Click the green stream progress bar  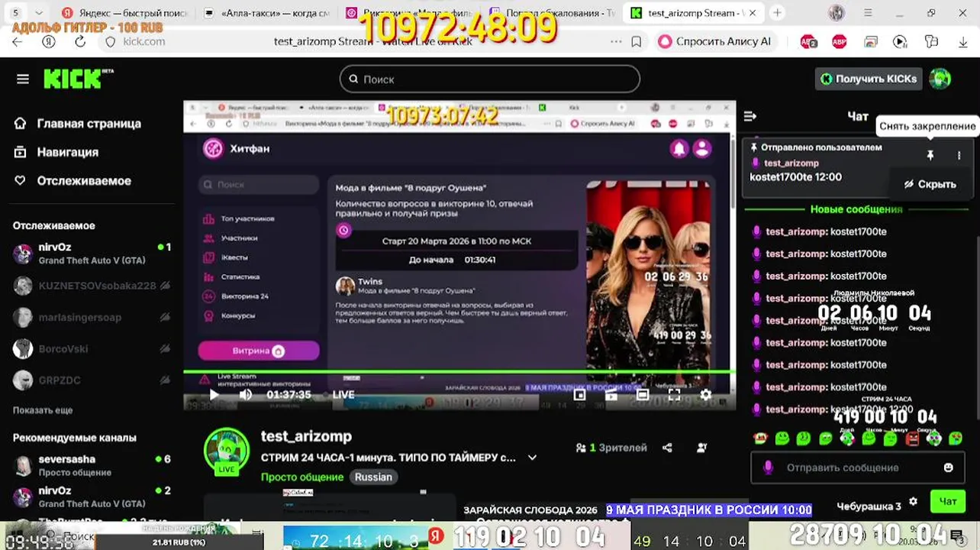click(459, 372)
